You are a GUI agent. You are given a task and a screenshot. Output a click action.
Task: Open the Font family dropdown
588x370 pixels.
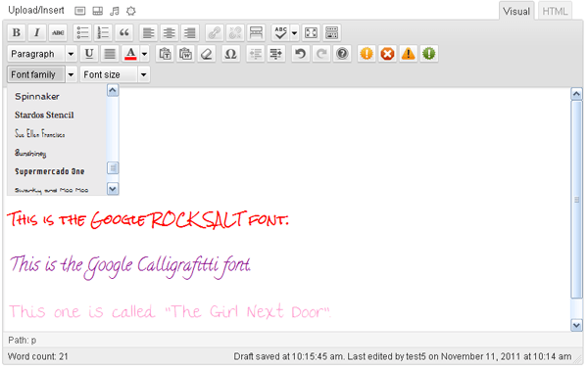(x=42, y=74)
